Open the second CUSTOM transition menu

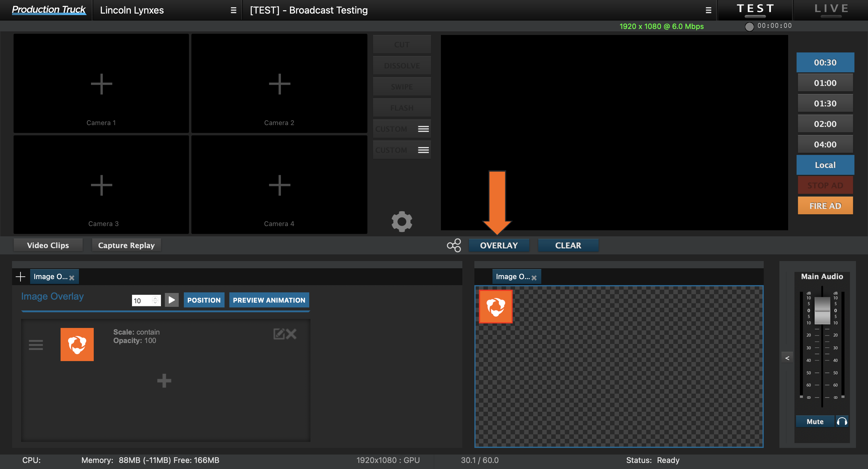pyautogui.click(x=423, y=150)
